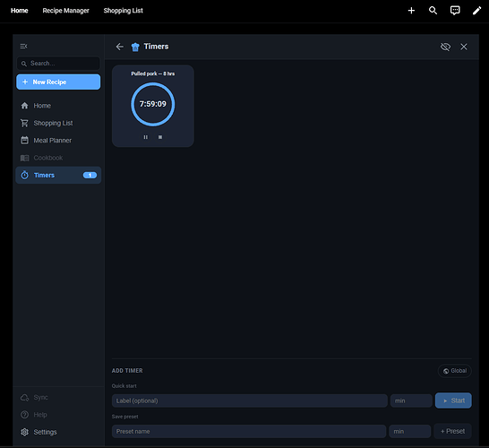Start the quick timer

point(453,401)
